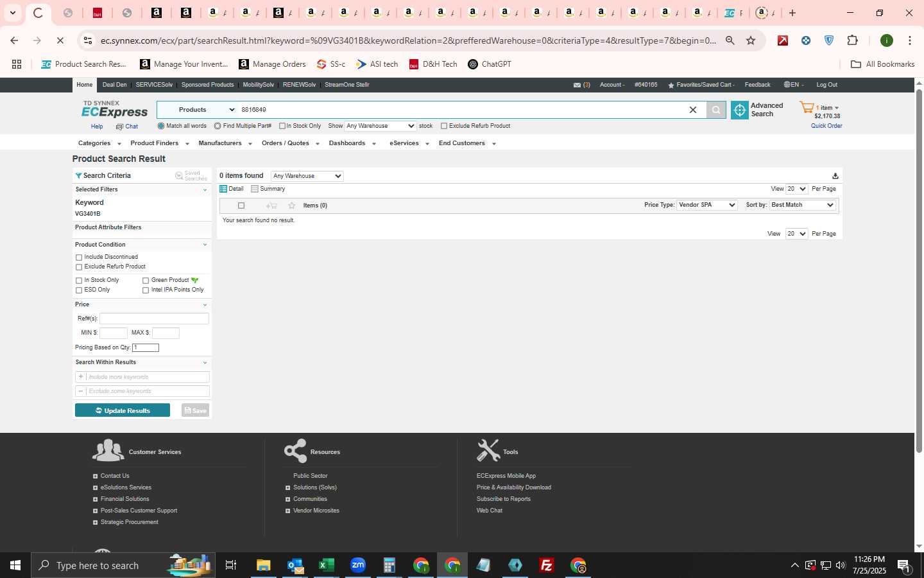Image resolution: width=924 pixels, height=578 pixels.
Task: Switch to Summary view
Action: point(268,189)
